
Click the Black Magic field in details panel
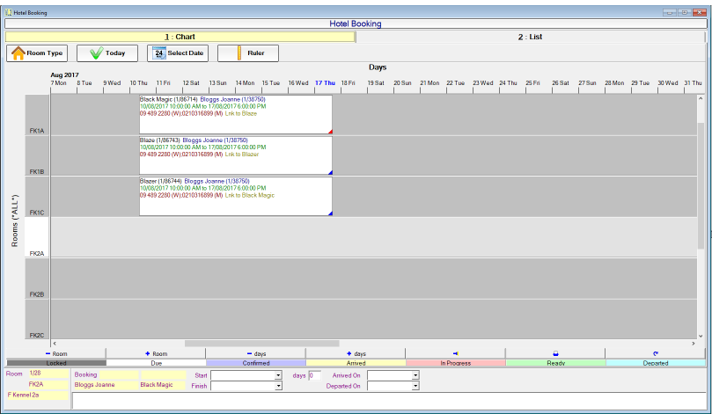(x=163, y=385)
